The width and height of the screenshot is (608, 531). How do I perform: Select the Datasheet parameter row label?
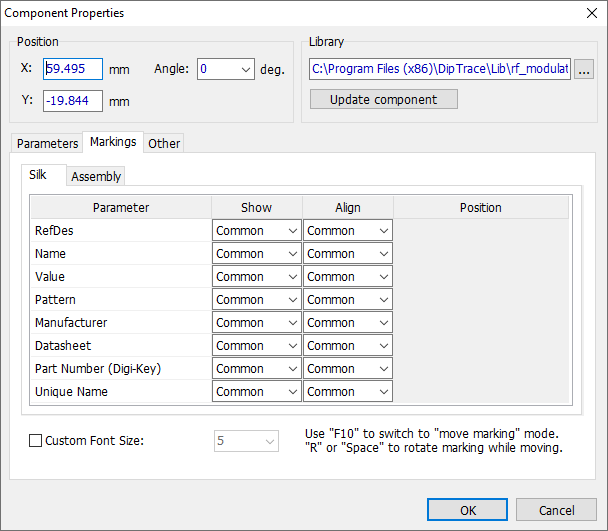[x=63, y=346]
